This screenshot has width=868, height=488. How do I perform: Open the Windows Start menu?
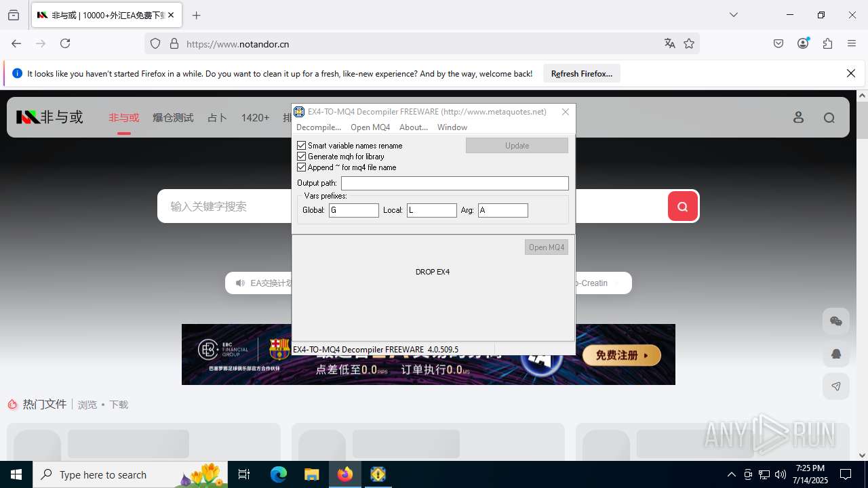pos(16,474)
